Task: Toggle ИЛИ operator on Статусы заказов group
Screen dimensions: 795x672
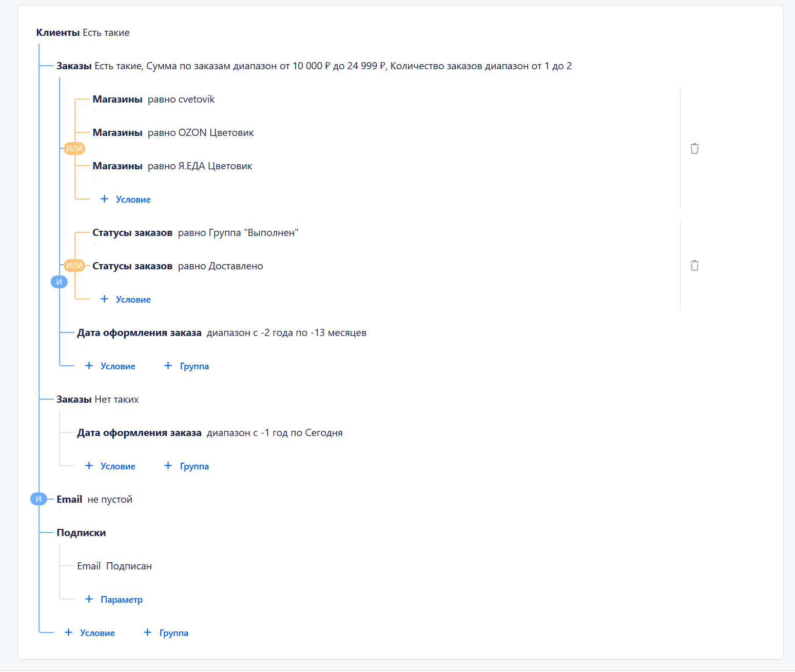Action: [74, 266]
